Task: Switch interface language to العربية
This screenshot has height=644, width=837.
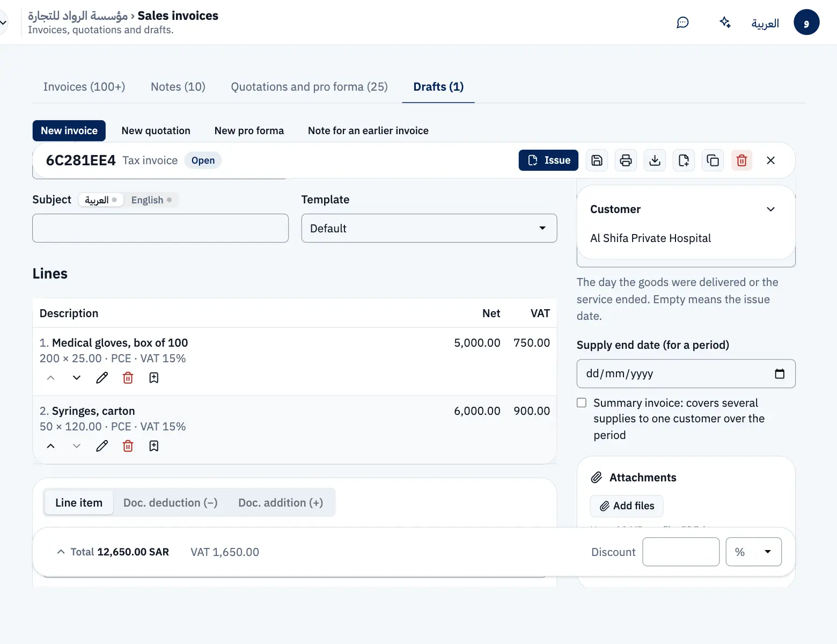Action: [x=765, y=23]
